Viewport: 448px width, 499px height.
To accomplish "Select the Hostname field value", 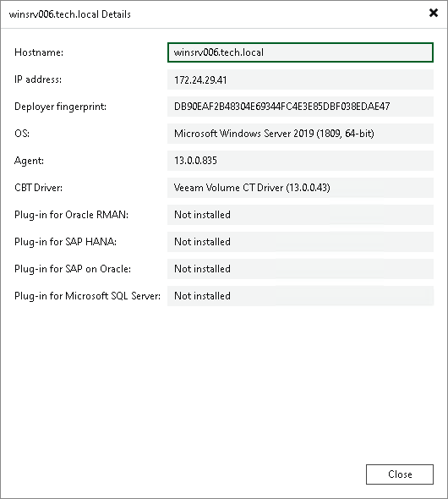I will (300, 52).
